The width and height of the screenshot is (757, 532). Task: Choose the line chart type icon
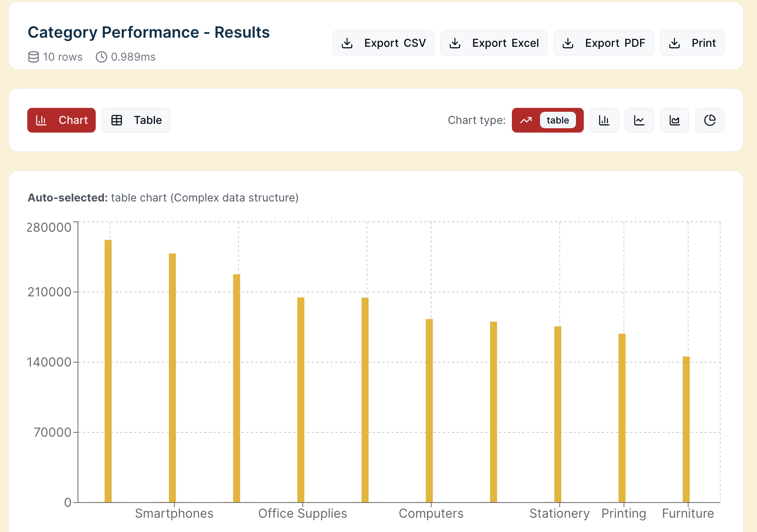click(639, 120)
